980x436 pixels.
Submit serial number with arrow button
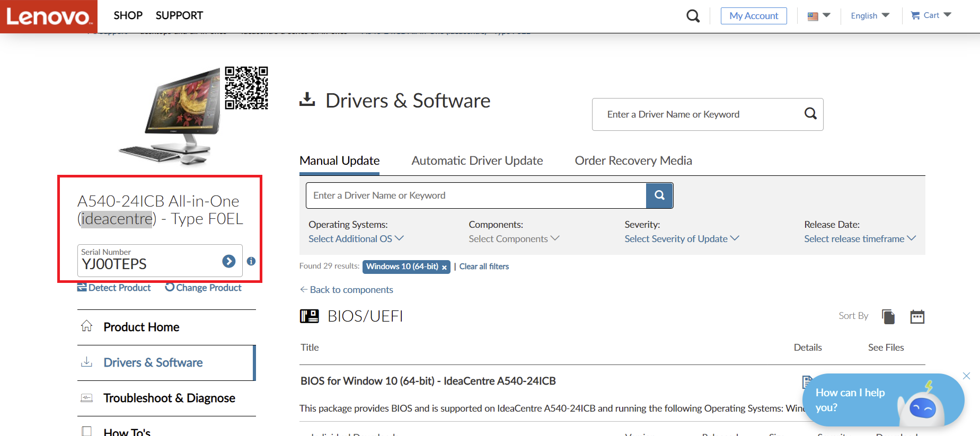coord(229,261)
